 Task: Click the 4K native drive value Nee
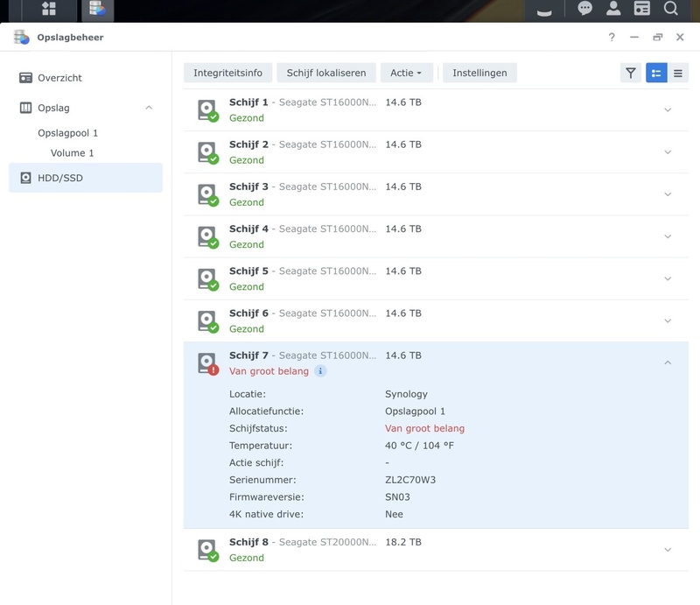[394, 514]
